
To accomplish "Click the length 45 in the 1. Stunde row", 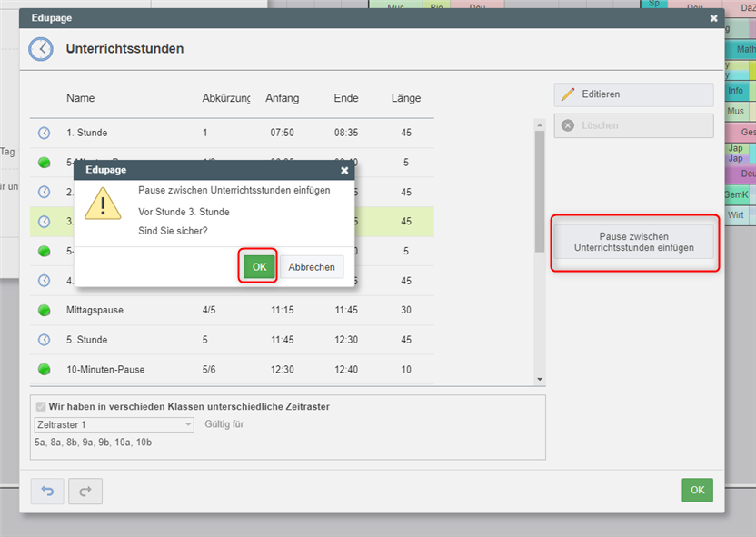I will point(406,133).
